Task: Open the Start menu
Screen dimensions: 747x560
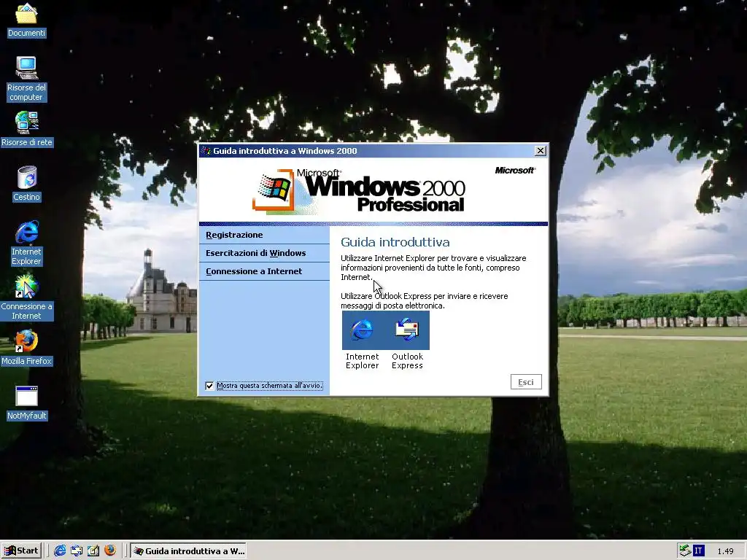Action: coord(21,551)
